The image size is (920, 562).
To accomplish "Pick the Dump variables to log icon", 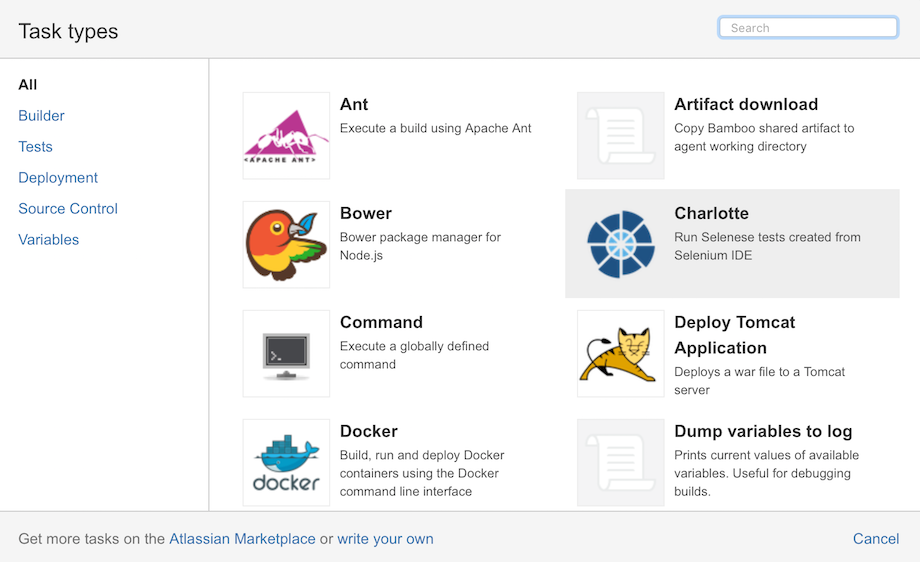I will click(621, 462).
